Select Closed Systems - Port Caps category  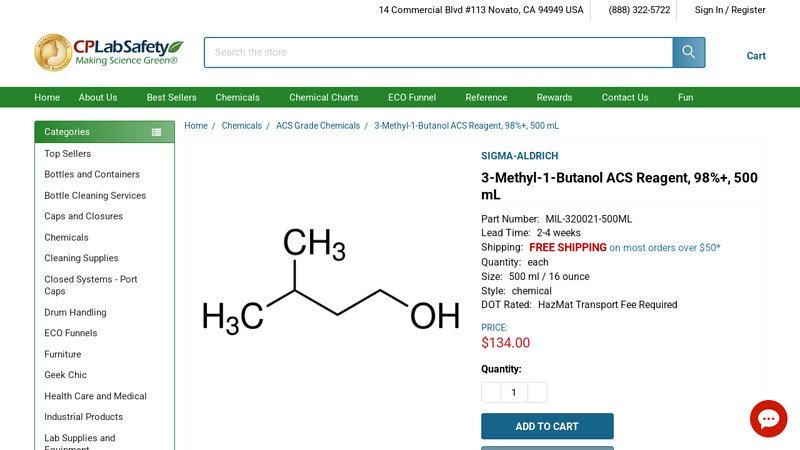point(90,285)
